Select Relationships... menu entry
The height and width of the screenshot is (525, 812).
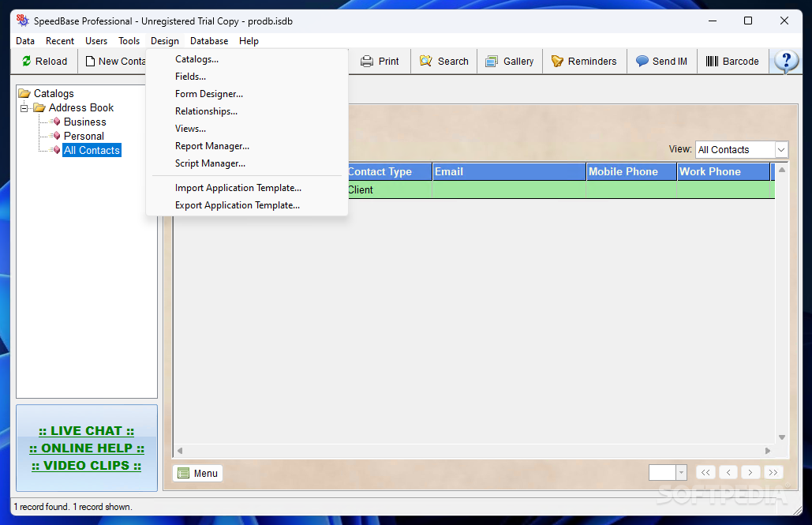(247, 111)
